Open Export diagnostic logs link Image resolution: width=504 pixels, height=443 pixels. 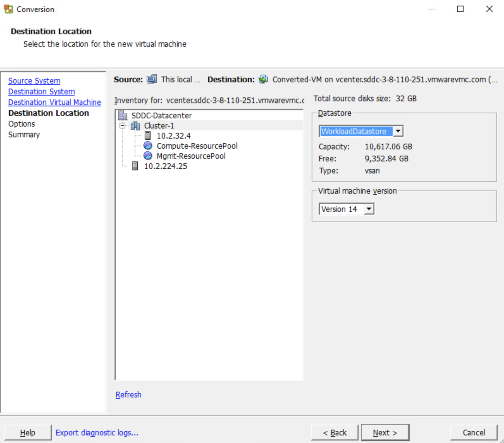[97, 433]
